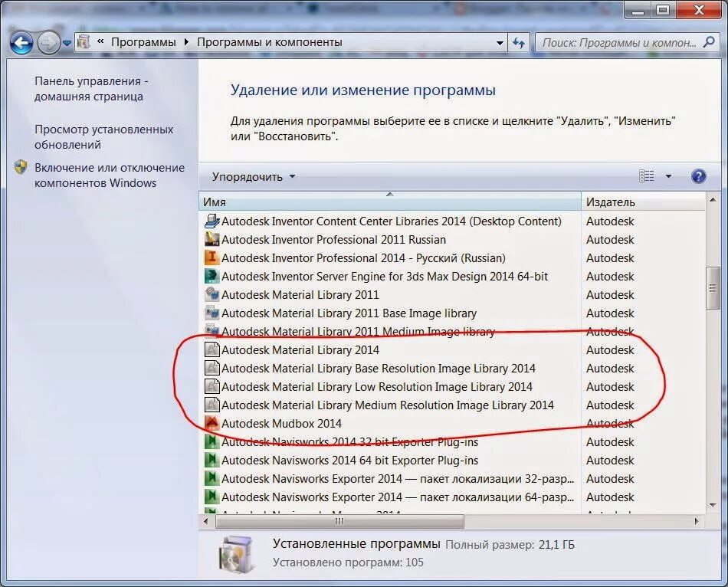Select Autodesk Material Library 2011 Base Image library
The height and width of the screenshot is (587, 728).
[349, 313]
